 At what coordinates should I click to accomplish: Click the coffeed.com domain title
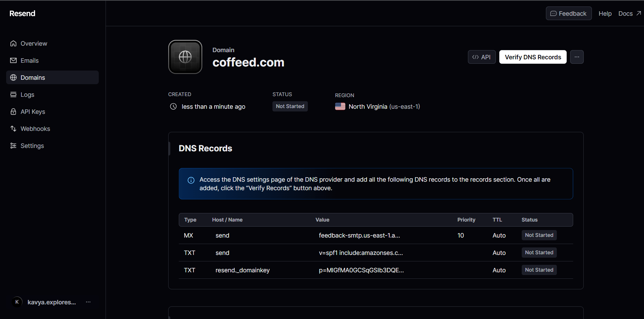tap(248, 62)
